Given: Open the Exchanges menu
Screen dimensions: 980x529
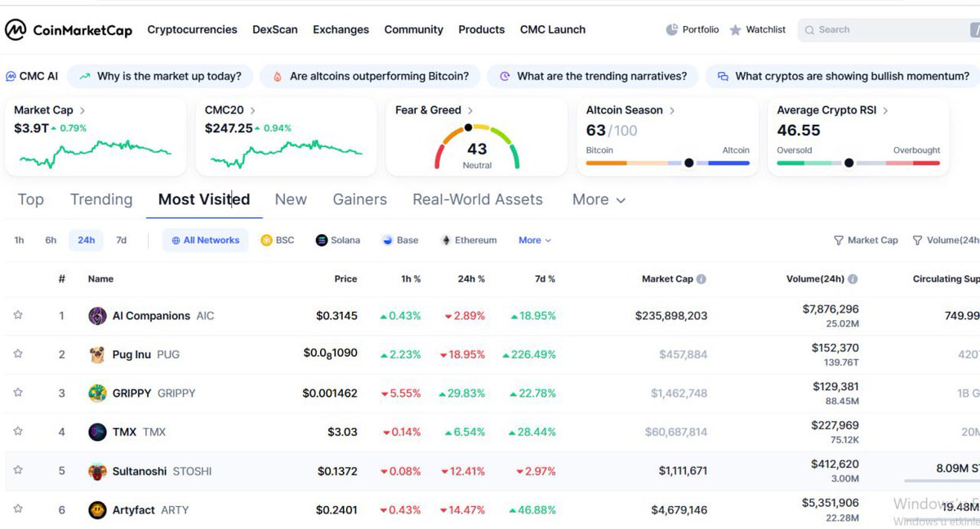Looking at the screenshot, I should pos(341,29).
